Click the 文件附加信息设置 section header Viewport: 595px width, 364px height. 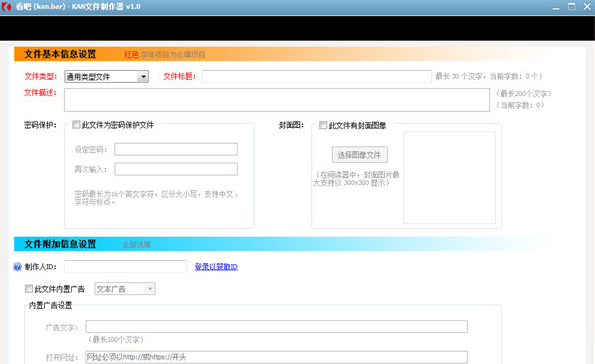60,244
